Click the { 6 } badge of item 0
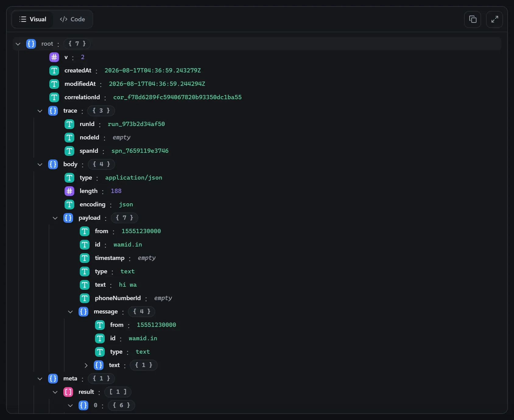The height and width of the screenshot is (420, 514). 121,405
